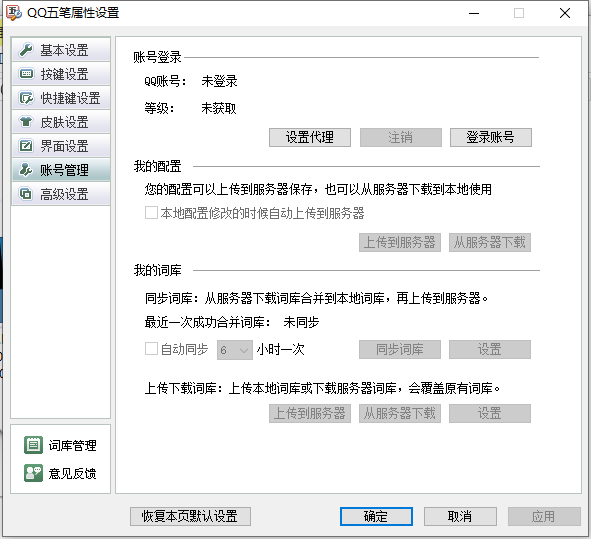Confirm with the 确定 button
This screenshot has width=591, height=539.
point(376,516)
